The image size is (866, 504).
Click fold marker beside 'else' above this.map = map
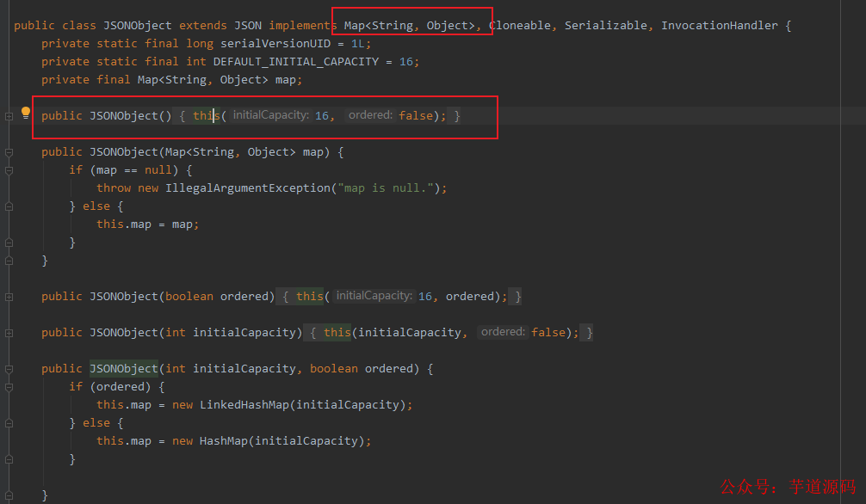[9, 206]
